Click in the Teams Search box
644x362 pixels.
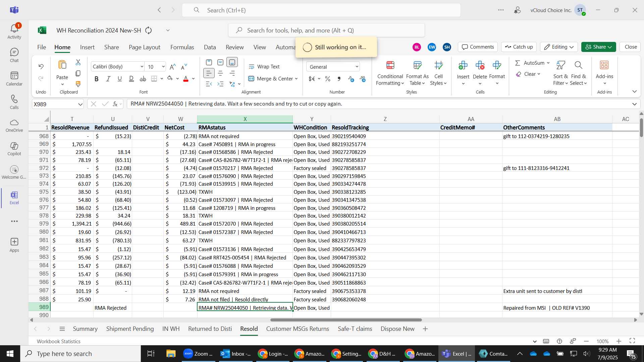point(321,10)
